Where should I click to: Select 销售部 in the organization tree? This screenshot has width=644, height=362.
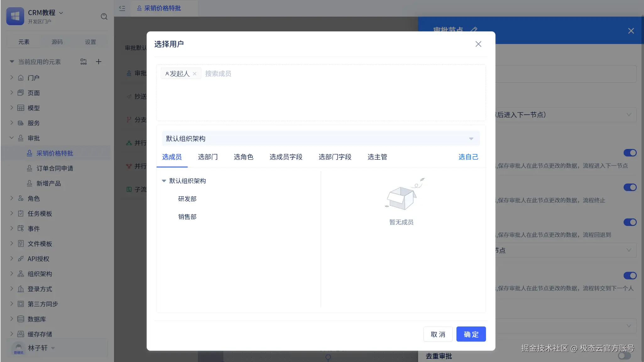click(x=187, y=217)
